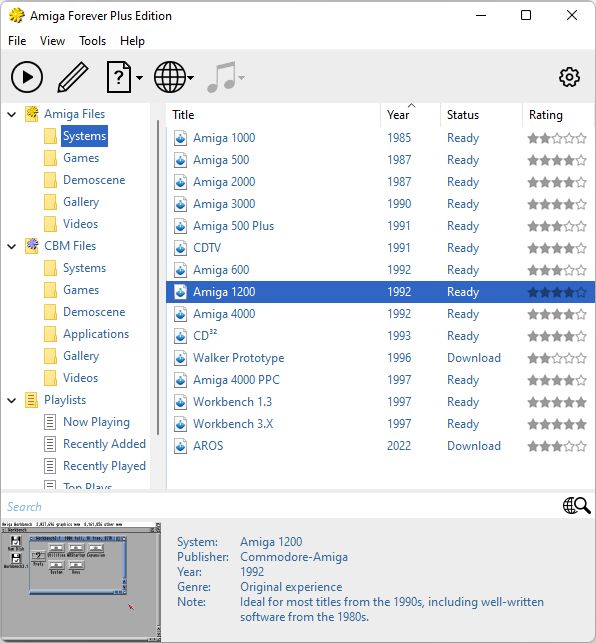Open settings with the gear icon
The width and height of the screenshot is (596, 643).
click(569, 77)
